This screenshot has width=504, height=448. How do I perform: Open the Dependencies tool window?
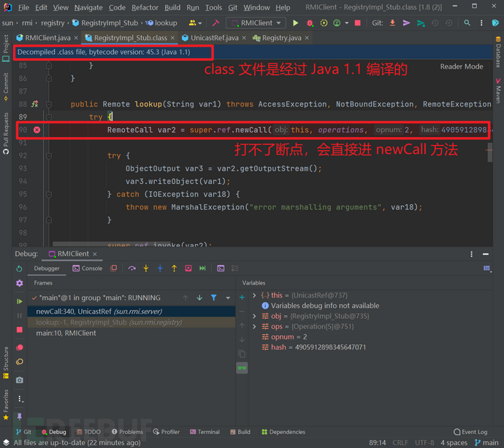tap(283, 432)
